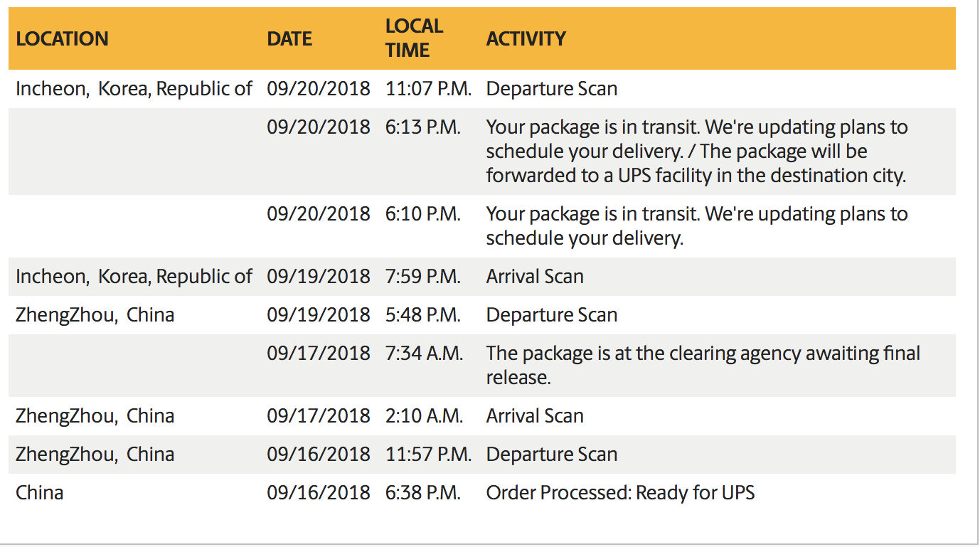
Task: Select the 11:57 P.M. Departure Scan activity
Action: pos(552,455)
